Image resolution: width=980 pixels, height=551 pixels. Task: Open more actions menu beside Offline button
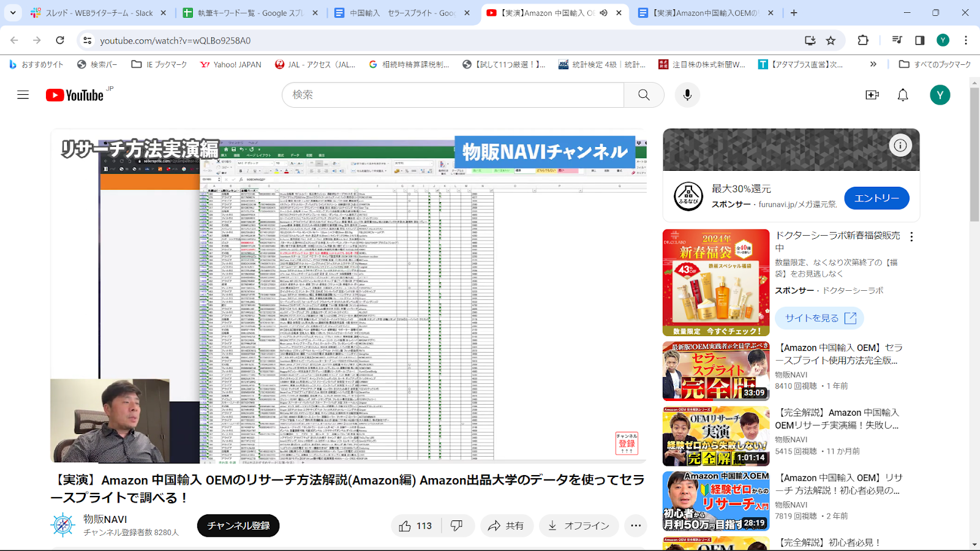click(x=636, y=526)
